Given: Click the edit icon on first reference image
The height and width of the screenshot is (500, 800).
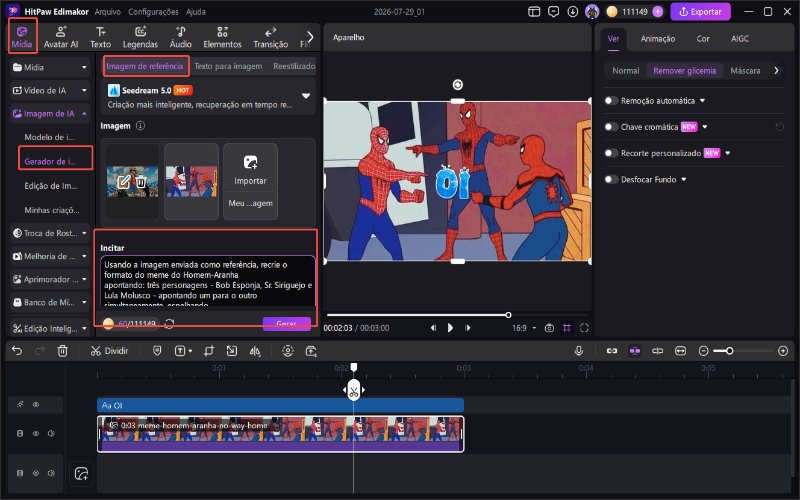Looking at the screenshot, I should (x=124, y=182).
